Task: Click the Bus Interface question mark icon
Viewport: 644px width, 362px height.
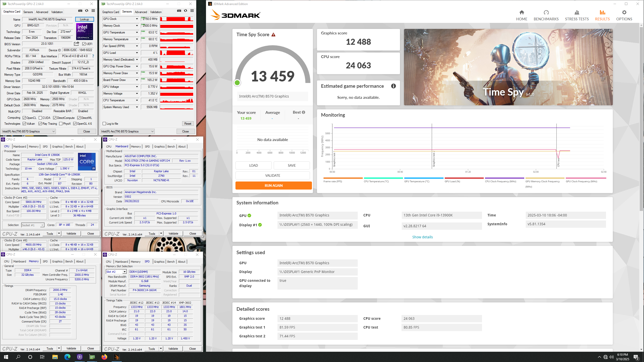Action: pos(93,56)
